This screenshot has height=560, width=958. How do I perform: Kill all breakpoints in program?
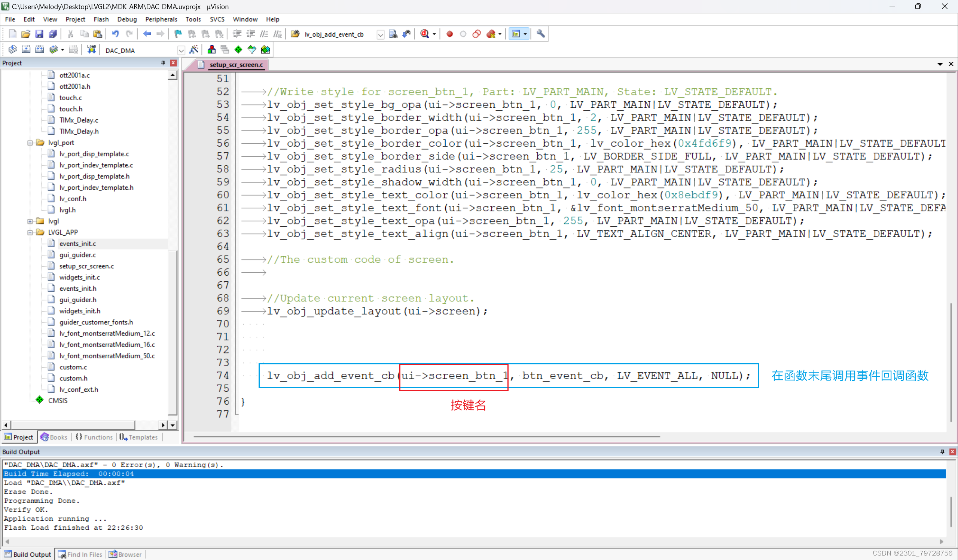[492, 34]
